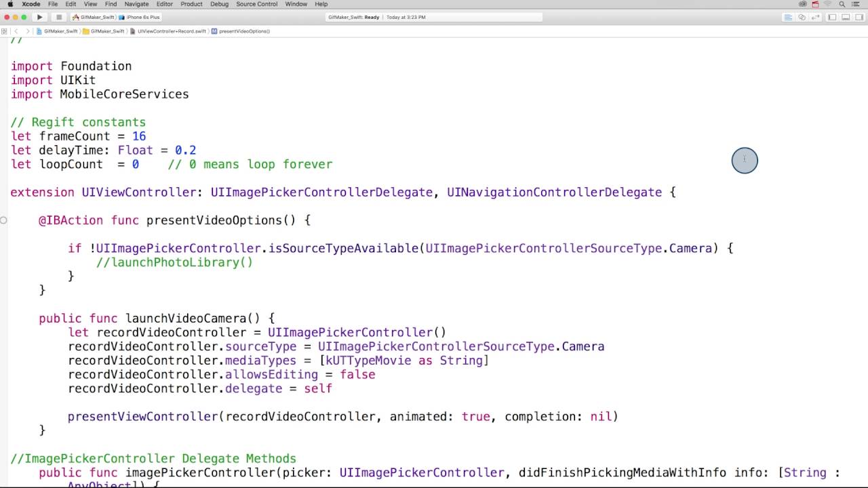
Task: Run the project with the Play button
Action: coord(40,17)
